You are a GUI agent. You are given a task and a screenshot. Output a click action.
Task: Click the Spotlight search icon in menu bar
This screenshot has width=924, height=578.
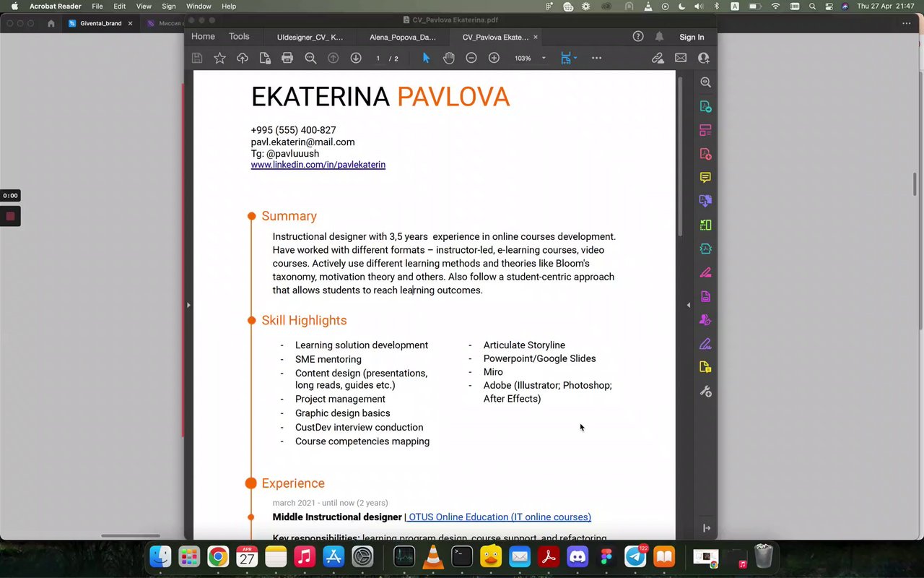tap(812, 6)
